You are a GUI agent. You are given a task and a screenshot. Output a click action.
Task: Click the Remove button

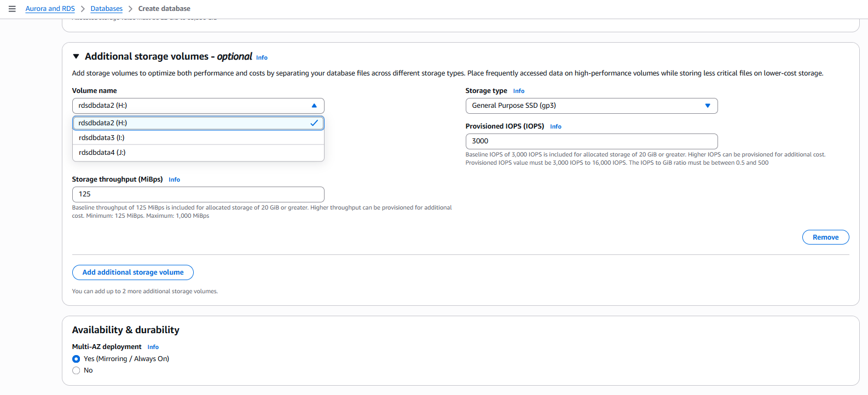(x=825, y=237)
